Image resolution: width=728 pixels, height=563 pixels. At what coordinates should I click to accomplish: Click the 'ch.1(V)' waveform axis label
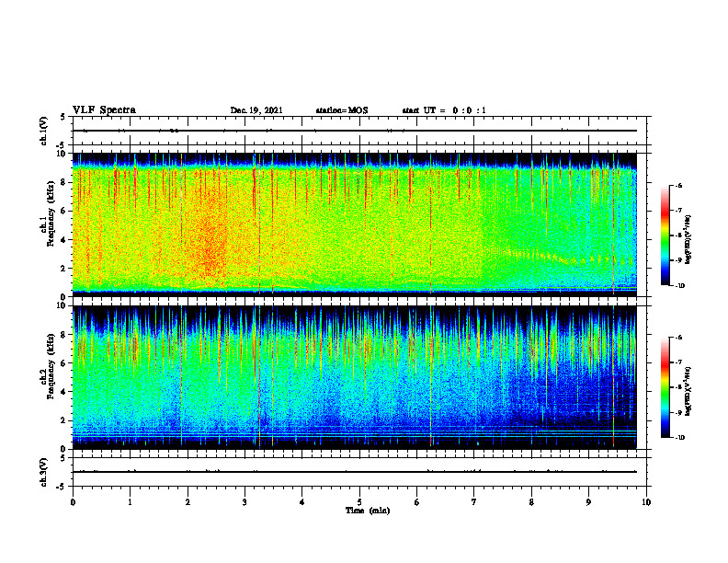(x=44, y=131)
